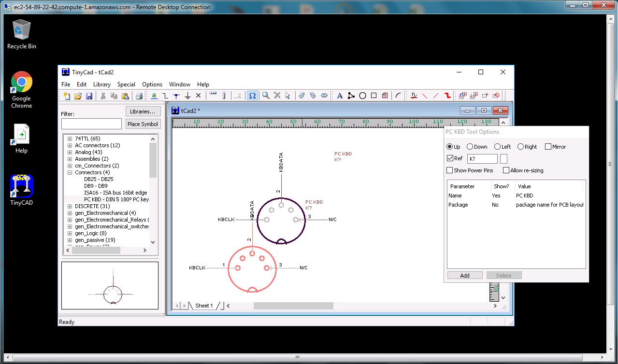Image resolution: width=618 pixels, height=364 pixels.
Task: Expand the 74TTL library tree node
Action: point(70,139)
